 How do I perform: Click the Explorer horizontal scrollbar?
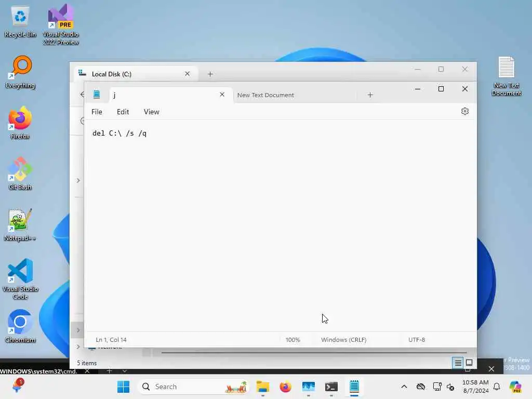click(314, 353)
